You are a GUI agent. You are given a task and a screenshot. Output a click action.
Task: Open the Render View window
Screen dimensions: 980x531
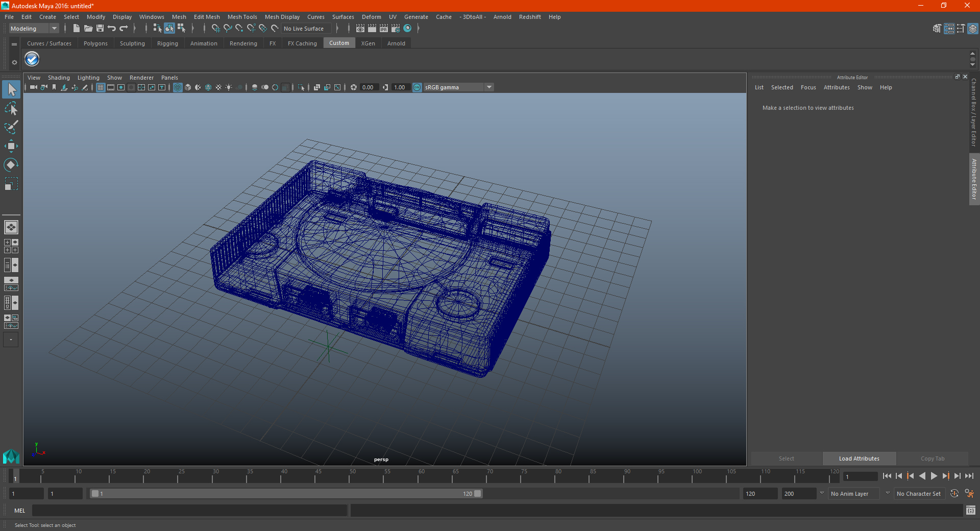360,29
